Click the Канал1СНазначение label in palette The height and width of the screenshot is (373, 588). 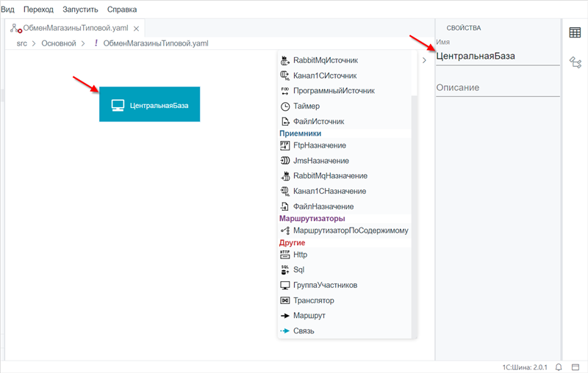pyautogui.click(x=329, y=191)
